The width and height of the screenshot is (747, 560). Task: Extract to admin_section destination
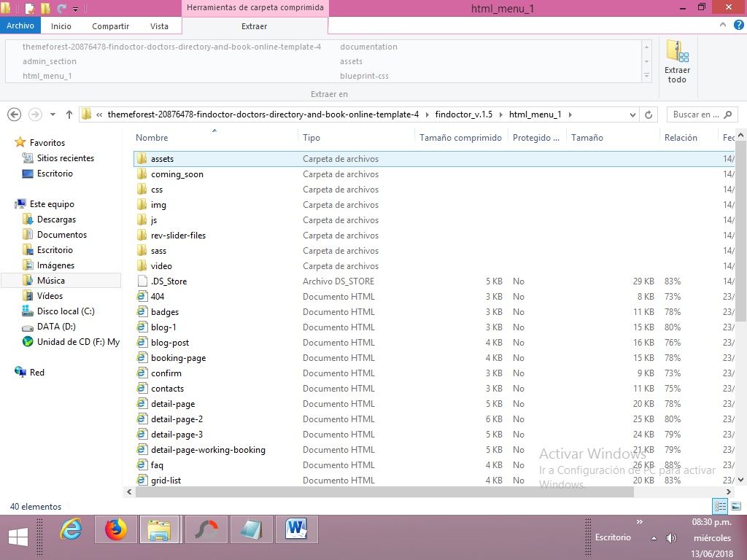(49, 61)
